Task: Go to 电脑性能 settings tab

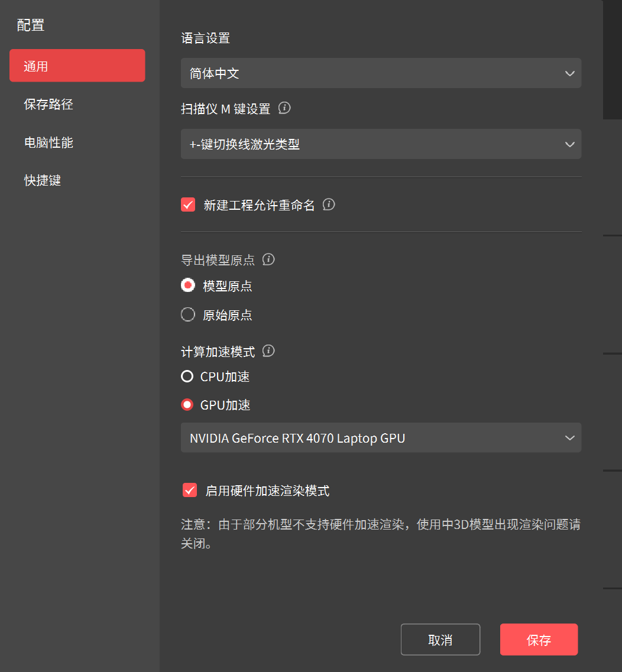Action: pos(48,142)
